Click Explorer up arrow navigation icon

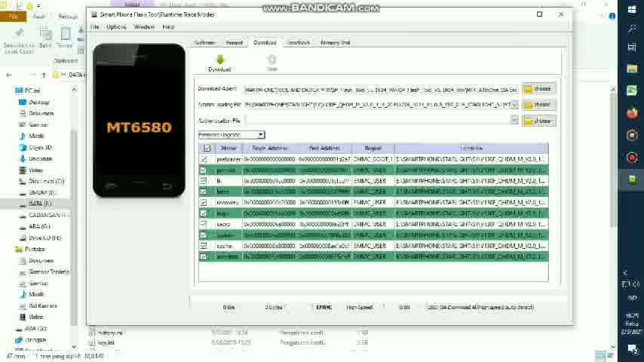click(44, 75)
